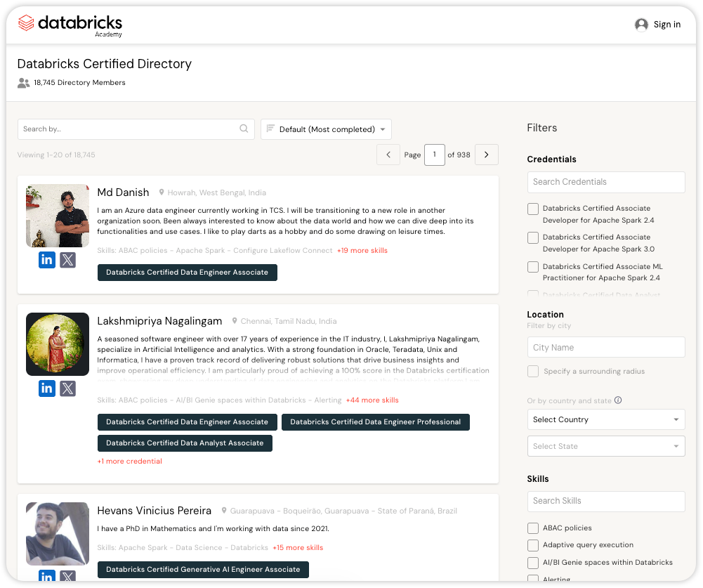Screen dimensions: 703x588
Task: Check Associate Developer for Apache Spark 3.0
Action: [532, 237]
